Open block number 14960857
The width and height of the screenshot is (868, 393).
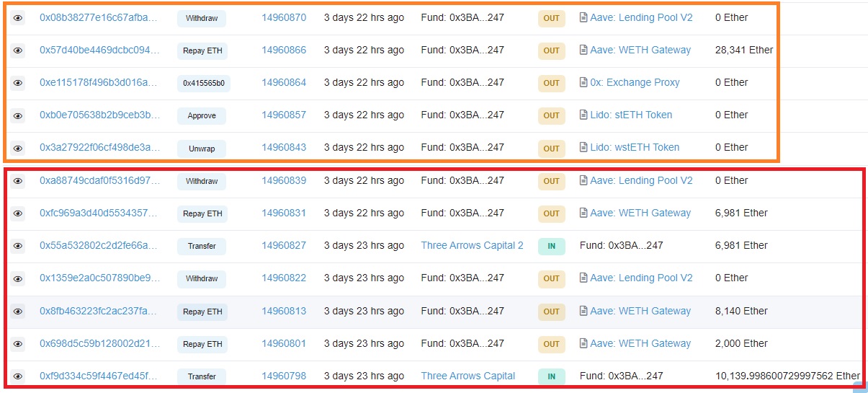(x=284, y=115)
